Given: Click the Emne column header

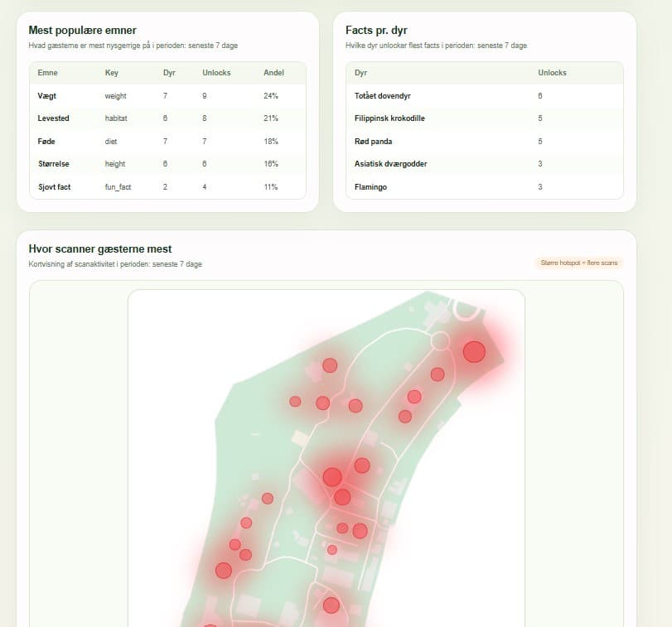Looking at the screenshot, I should tap(47, 73).
